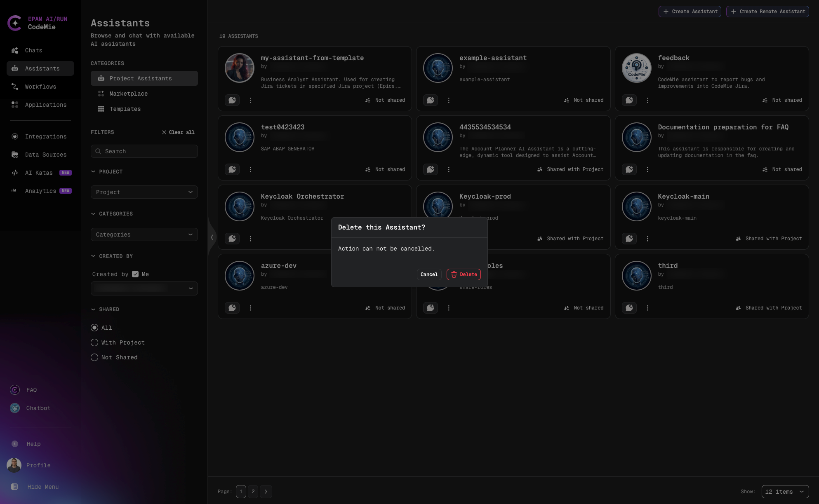Open the Categories filter dropdown
This screenshot has height=504, width=819.
tap(144, 234)
